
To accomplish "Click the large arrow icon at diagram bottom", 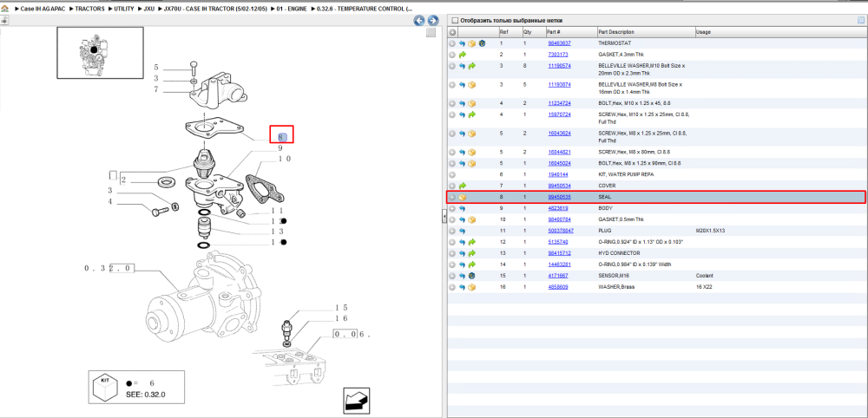I will 357,400.
